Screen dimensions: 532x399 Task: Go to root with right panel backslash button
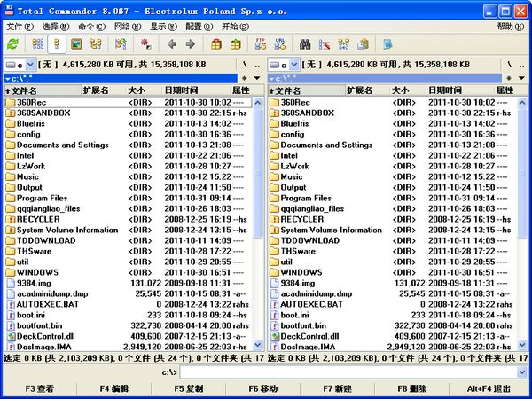point(509,65)
